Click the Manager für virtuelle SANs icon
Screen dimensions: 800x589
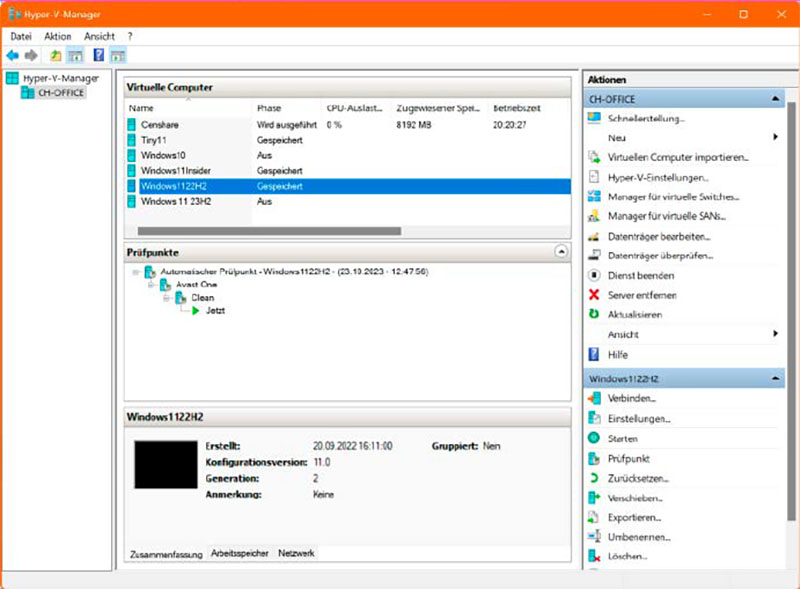(x=594, y=216)
